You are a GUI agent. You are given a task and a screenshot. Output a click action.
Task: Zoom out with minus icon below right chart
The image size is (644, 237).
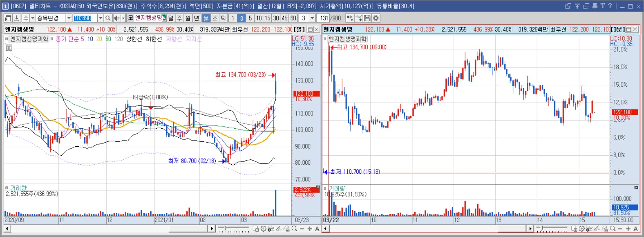620,229
